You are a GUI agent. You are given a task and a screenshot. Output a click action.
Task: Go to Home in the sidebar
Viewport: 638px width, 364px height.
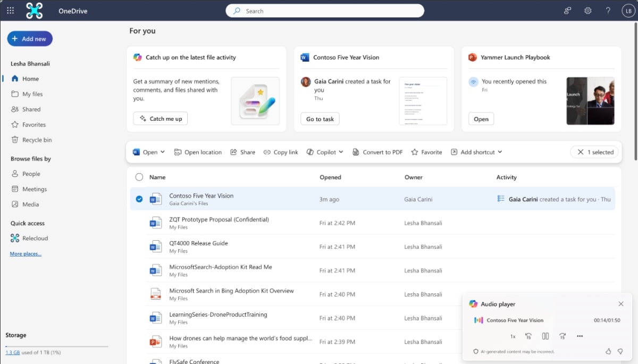(x=30, y=79)
